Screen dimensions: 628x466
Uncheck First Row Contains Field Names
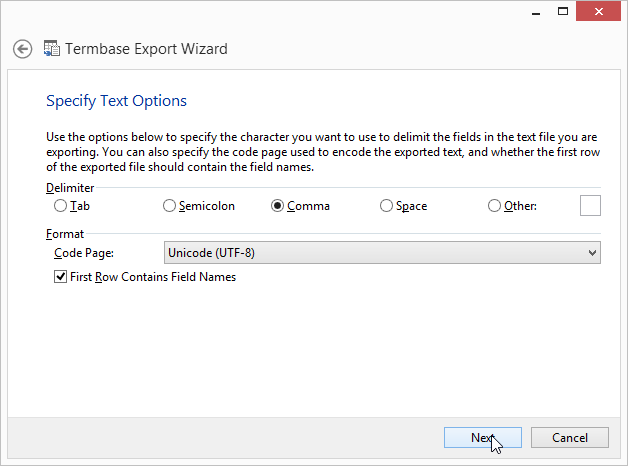(x=60, y=277)
